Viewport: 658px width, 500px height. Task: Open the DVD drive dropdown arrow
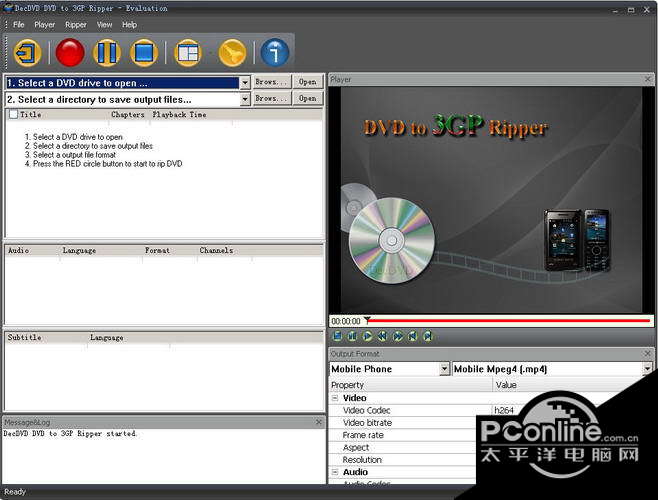[245, 83]
